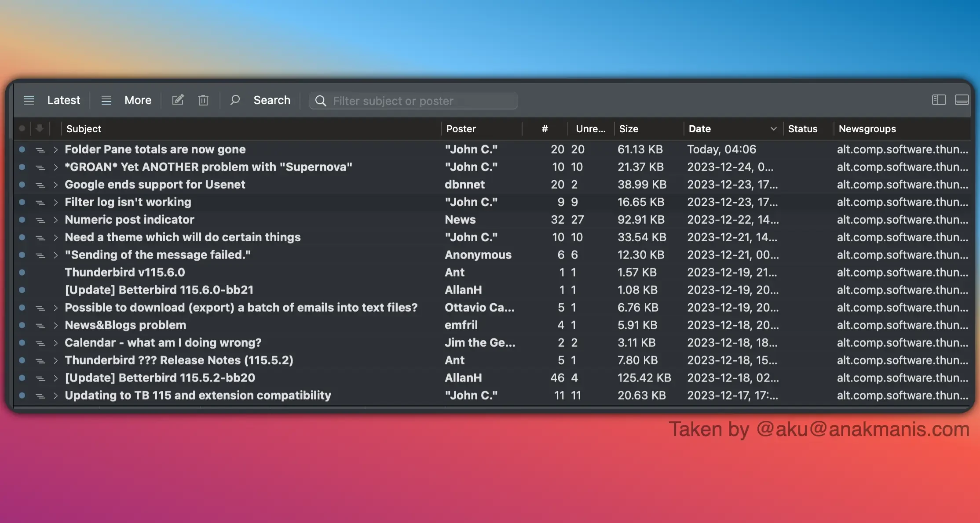Toggle unread dot for Thunderbird v115.6.0
Viewport: 980px width, 523px height.
(x=22, y=272)
